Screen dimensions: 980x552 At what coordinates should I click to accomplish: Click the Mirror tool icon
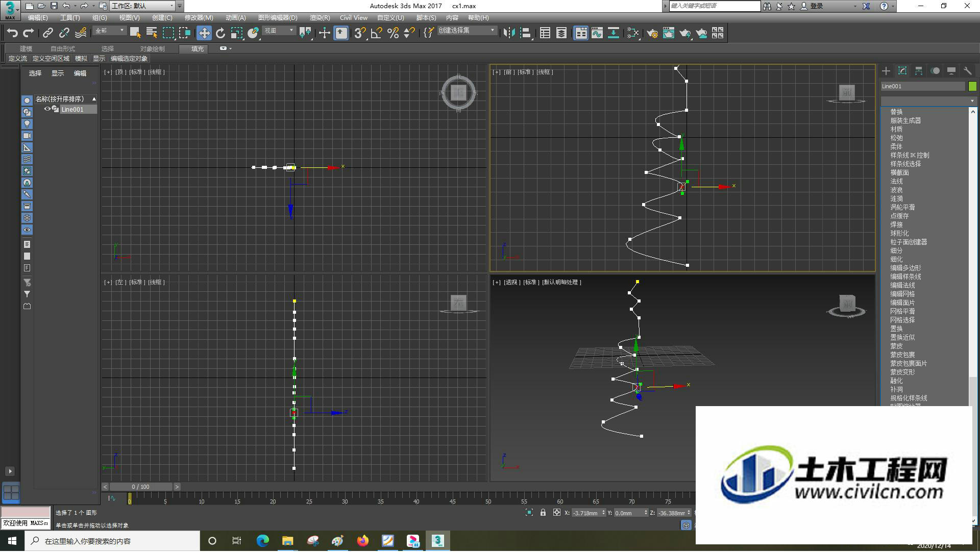point(509,33)
